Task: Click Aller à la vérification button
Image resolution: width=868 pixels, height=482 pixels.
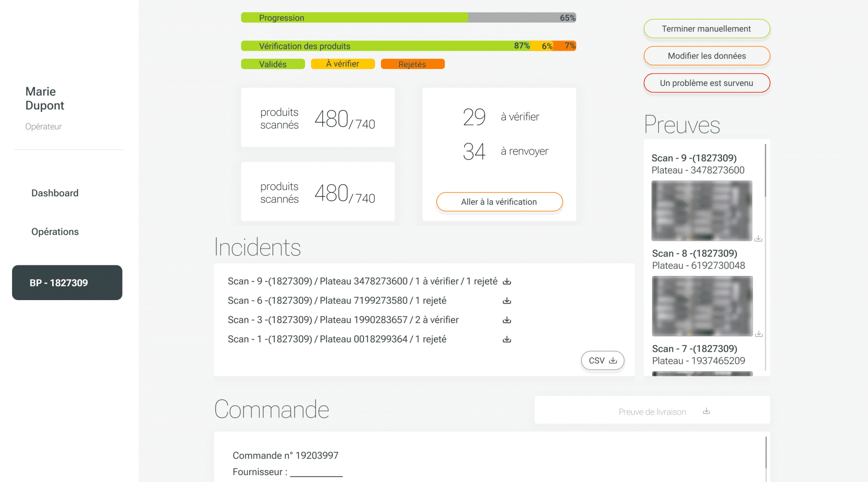Action: (x=499, y=202)
